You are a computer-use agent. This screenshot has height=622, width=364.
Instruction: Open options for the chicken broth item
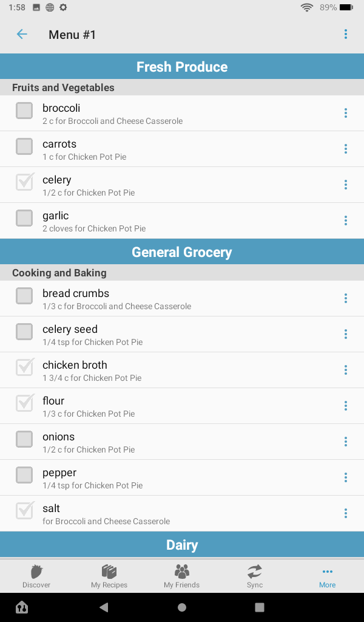(345, 370)
